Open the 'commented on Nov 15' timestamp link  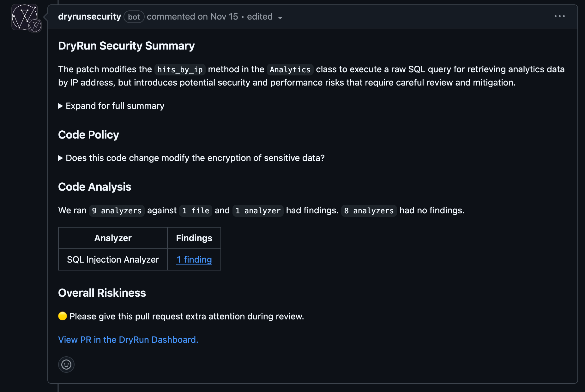point(192,16)
